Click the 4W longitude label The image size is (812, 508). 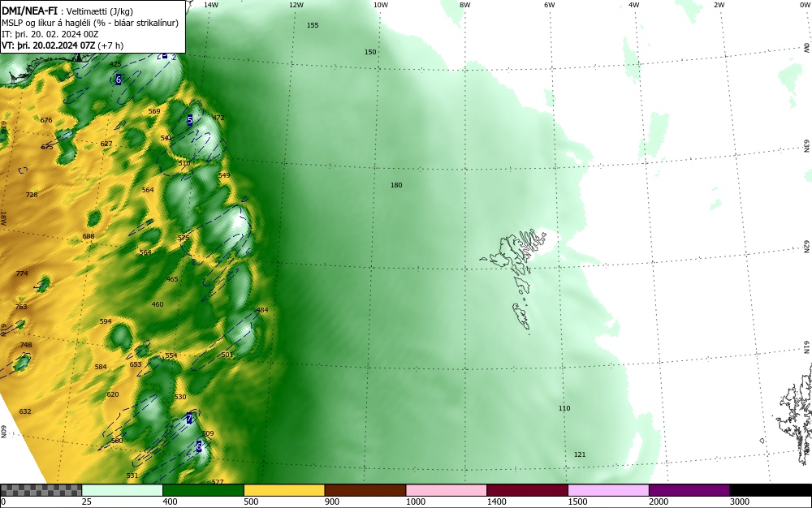click(x=634, y=5)
